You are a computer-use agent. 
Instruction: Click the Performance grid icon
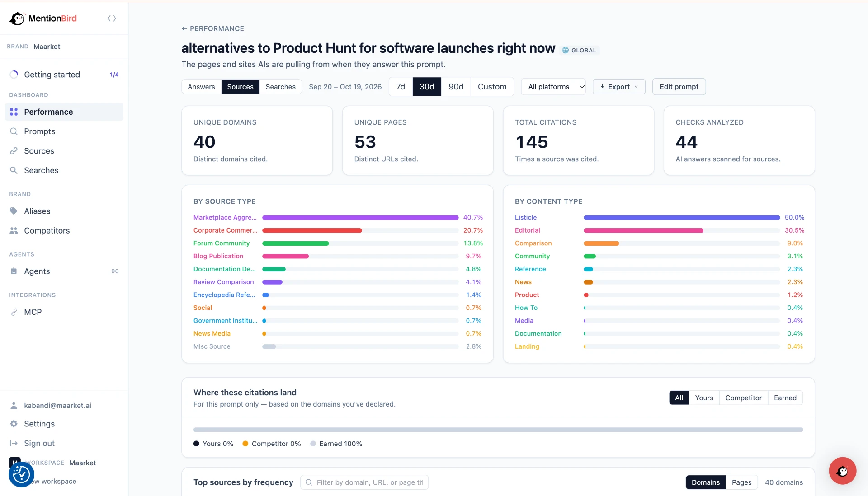(14, 112)
